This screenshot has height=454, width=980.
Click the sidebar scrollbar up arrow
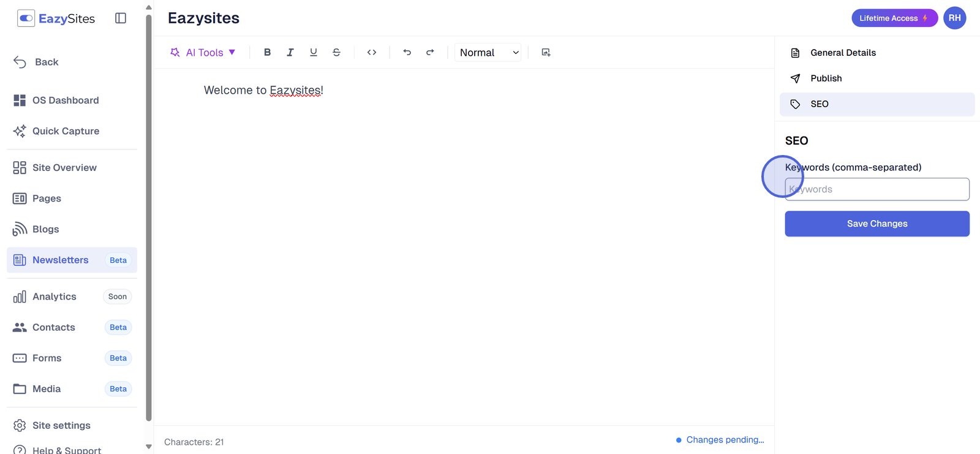148,7
